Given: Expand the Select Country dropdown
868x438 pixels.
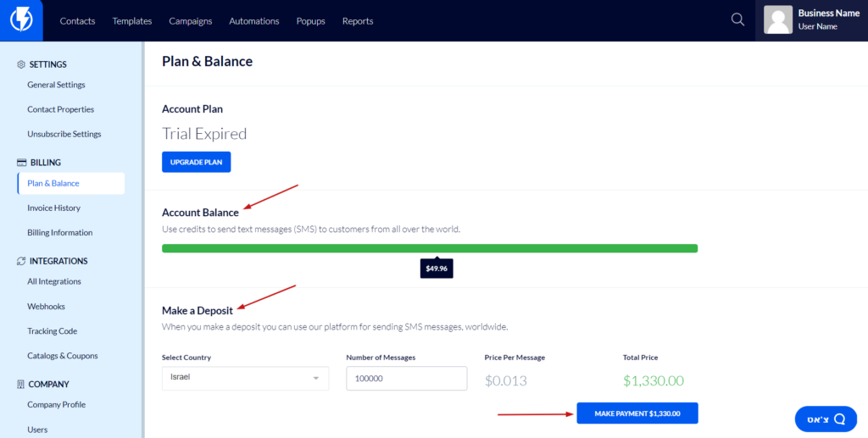Looking at the screenshot, I should point(245,378).
